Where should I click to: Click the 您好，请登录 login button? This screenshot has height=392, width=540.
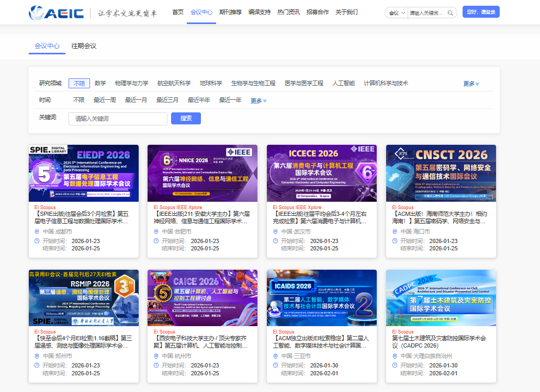point(481,12)
